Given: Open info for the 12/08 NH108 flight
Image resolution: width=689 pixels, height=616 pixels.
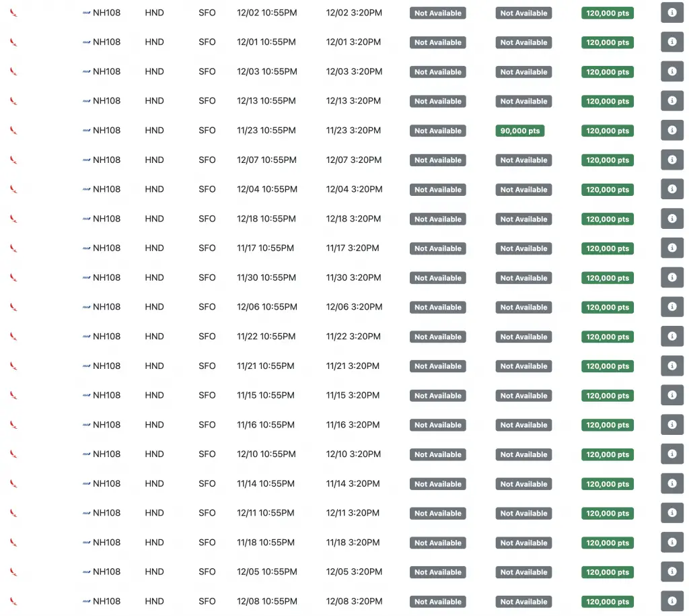Looking at the screenshot, I should click(672, 601).
